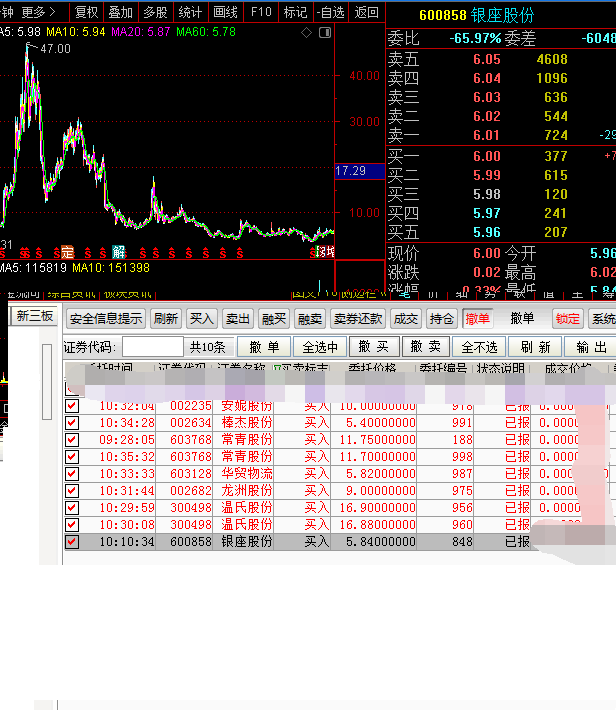Click the 标记 mark option
The height and width of the screenshot is (710, 616).
(x=295, y=12)
